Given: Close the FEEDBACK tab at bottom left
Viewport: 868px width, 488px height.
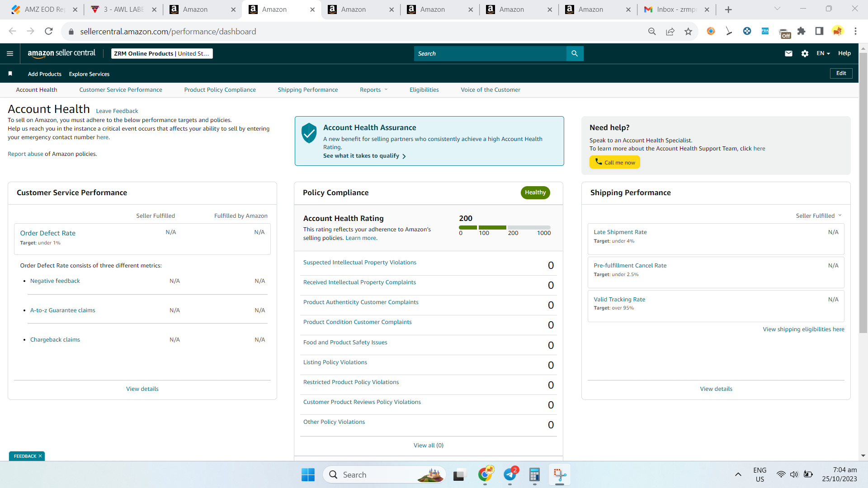Looking at the screenshot, I should [x=40, y=456].
